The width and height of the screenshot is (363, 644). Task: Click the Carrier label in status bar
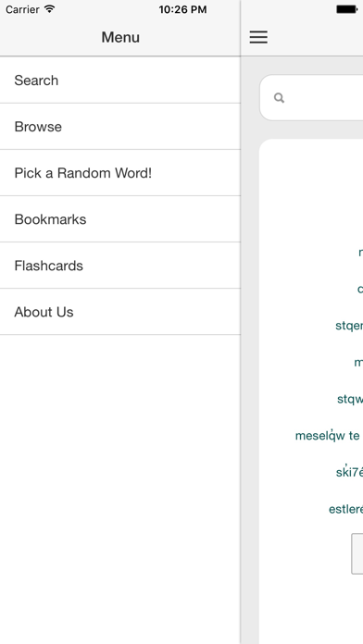click(22, 9)
